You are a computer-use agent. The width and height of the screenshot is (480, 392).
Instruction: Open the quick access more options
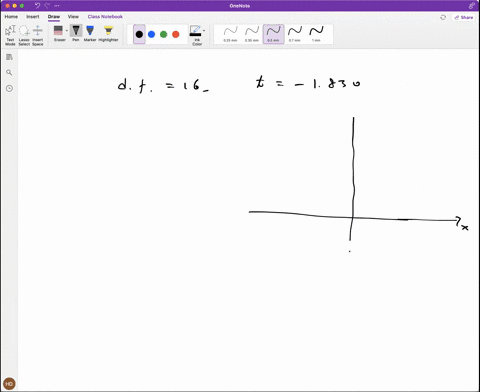tap(57, 6)
